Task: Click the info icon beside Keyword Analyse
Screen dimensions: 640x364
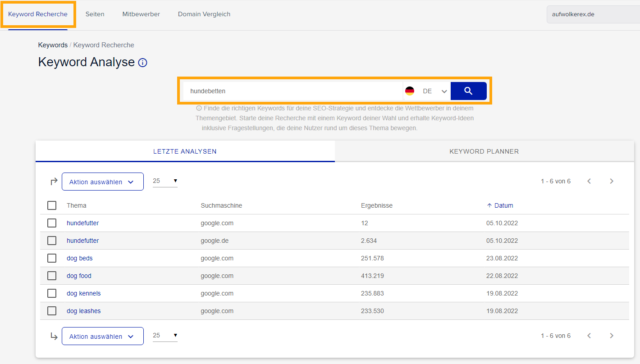Action: coord(142,63)
